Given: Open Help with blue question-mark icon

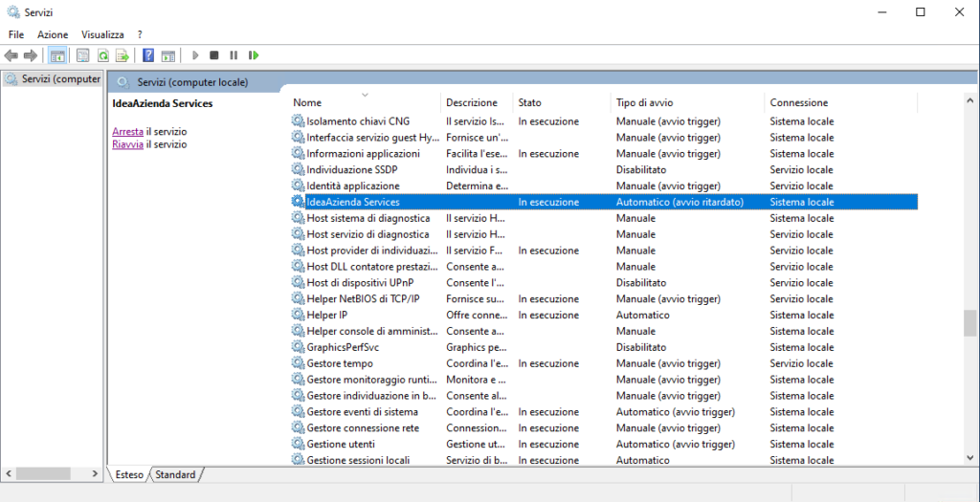Looking at the screenshot, I should pyautogui.click(x=148, y=55).
